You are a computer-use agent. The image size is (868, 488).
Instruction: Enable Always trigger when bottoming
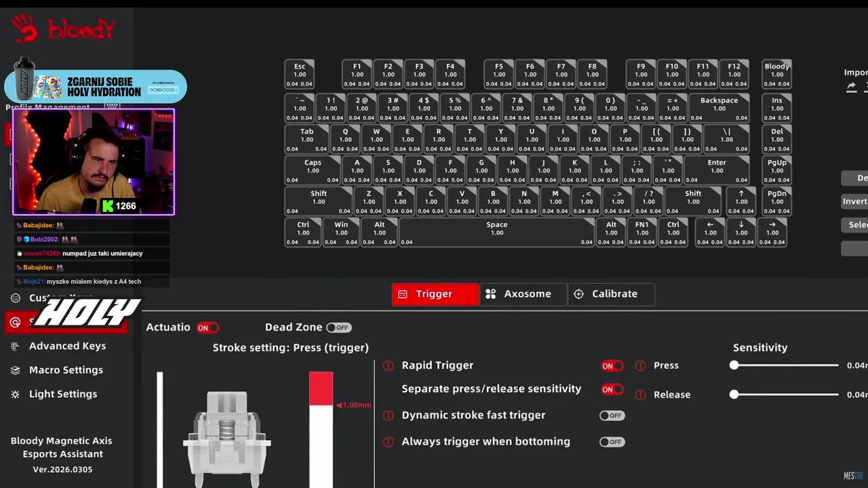tap(612, 442)
